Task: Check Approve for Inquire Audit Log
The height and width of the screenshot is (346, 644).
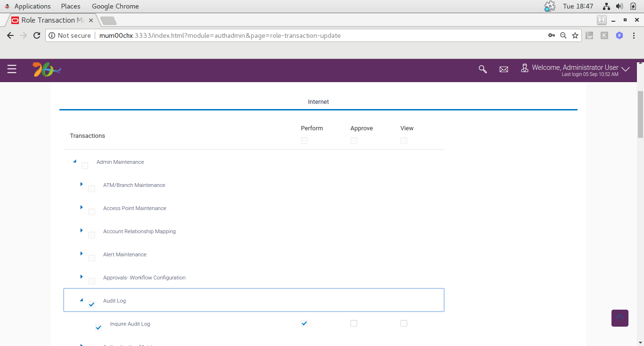Action: (x=354, y=323)
